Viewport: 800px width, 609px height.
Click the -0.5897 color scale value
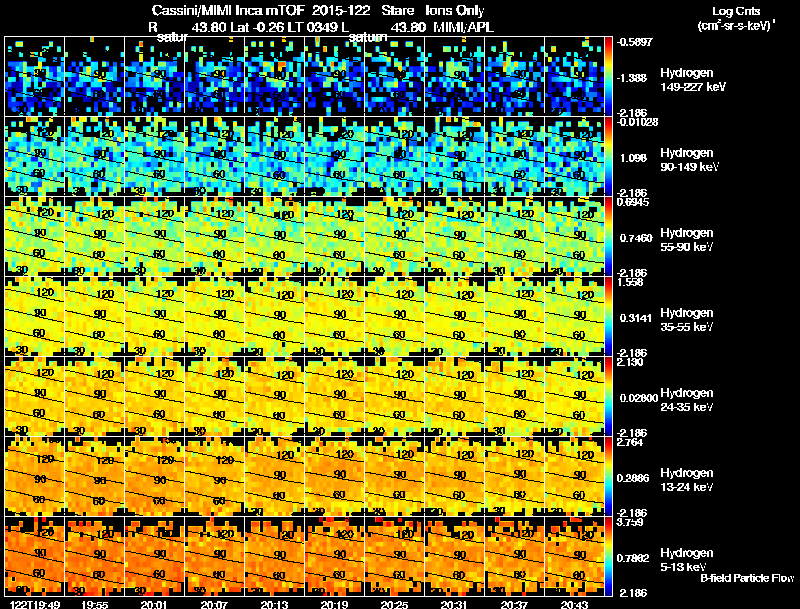click(x=635, y=42)
